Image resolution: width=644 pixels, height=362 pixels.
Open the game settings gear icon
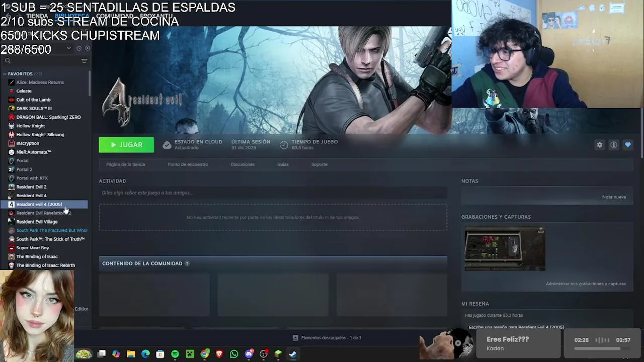[x=600, y=145]
